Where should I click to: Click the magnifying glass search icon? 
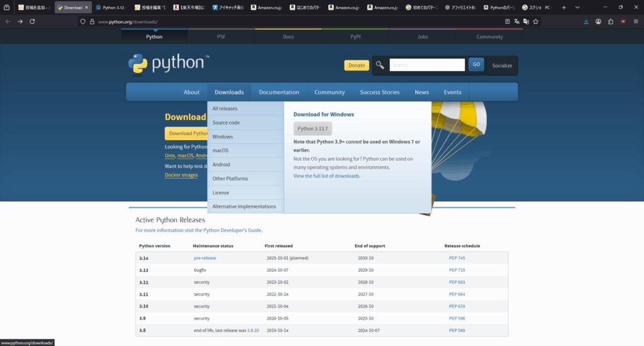coord(380,65)
